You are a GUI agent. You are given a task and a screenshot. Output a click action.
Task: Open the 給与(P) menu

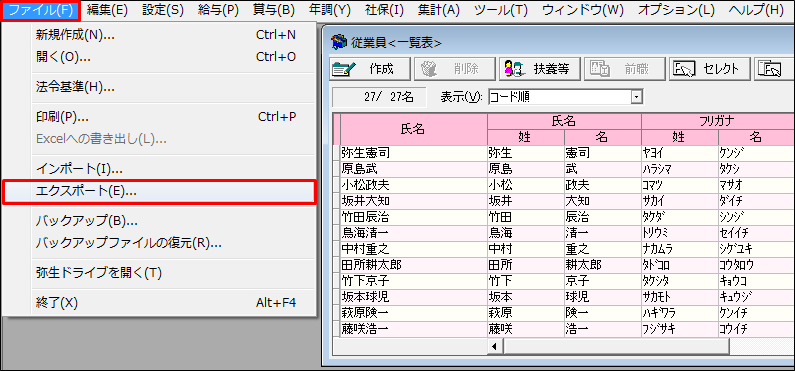(219, 10)
